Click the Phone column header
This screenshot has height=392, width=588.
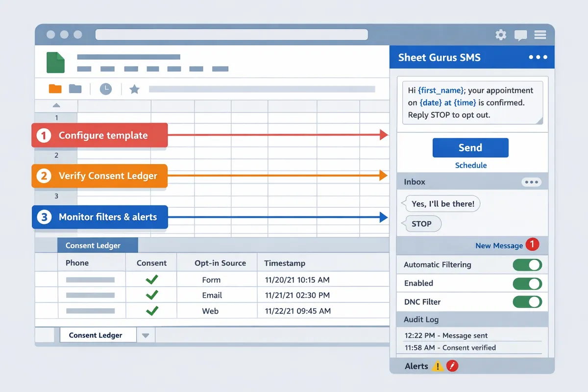92,263
